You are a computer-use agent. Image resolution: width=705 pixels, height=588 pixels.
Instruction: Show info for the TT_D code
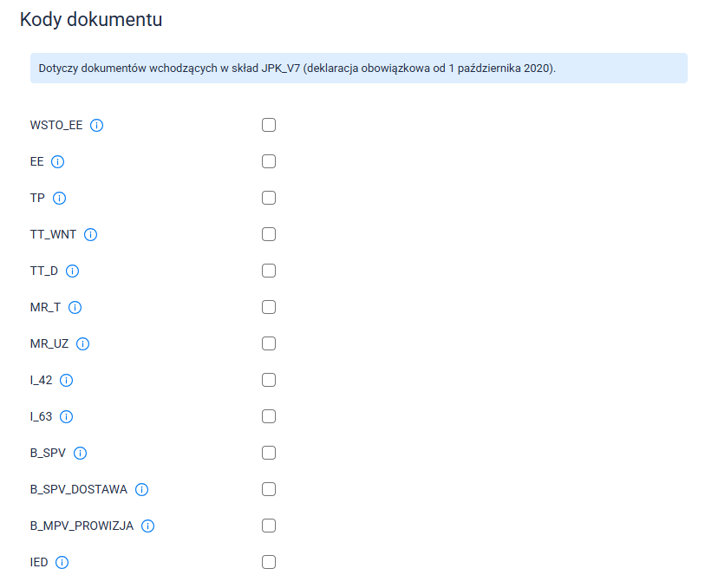pyautogui.click(x=73, y=271)
